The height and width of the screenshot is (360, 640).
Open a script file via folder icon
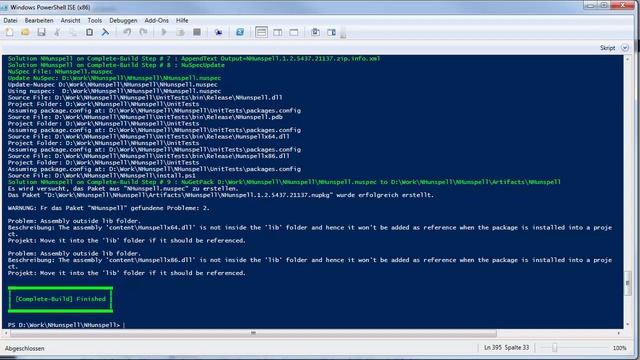point(25,32)
